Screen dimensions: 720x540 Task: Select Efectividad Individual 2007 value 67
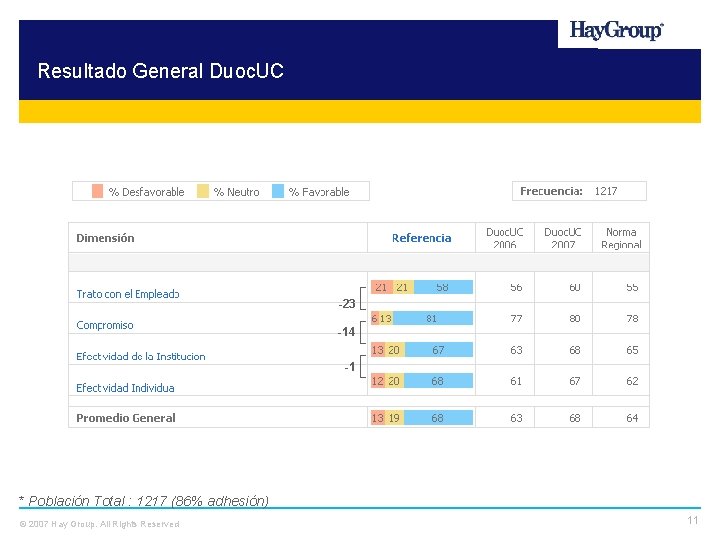point(574,381)
